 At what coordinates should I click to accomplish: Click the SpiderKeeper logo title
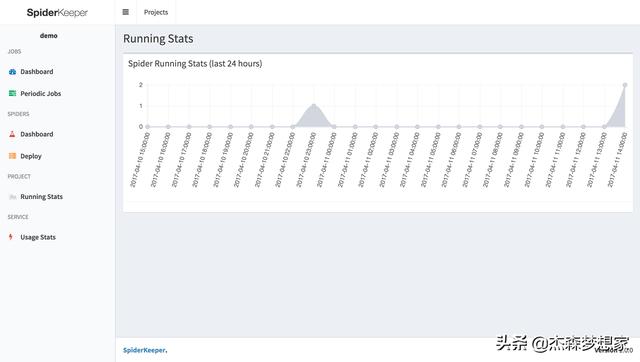[x=57, y=13]
